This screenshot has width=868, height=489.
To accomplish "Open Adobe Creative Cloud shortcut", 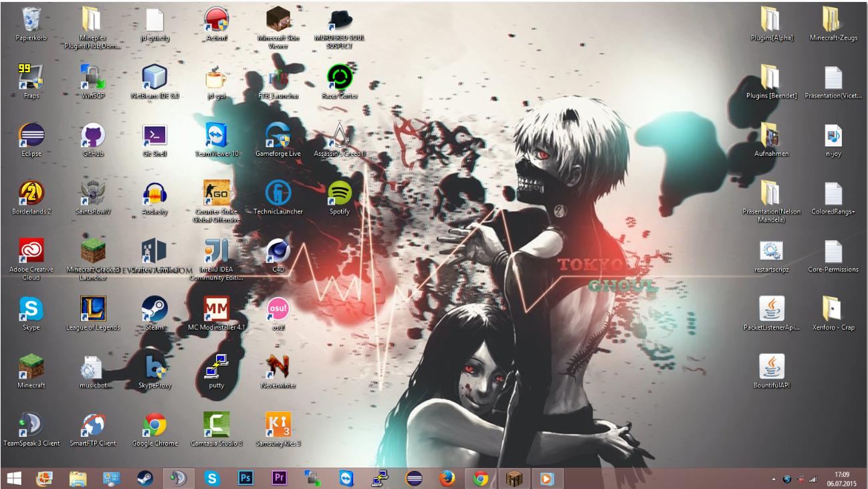I will [x=31, y=260].
